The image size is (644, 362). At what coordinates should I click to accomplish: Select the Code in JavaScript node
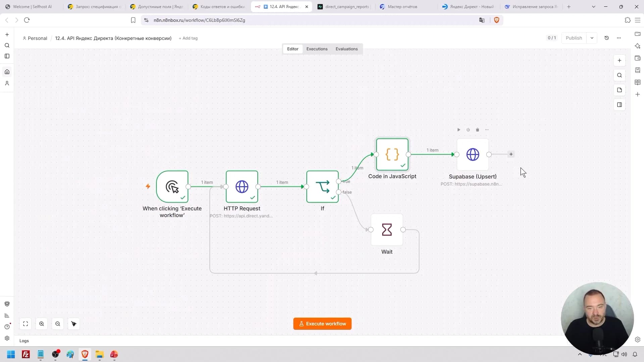(x=392, y=155)
